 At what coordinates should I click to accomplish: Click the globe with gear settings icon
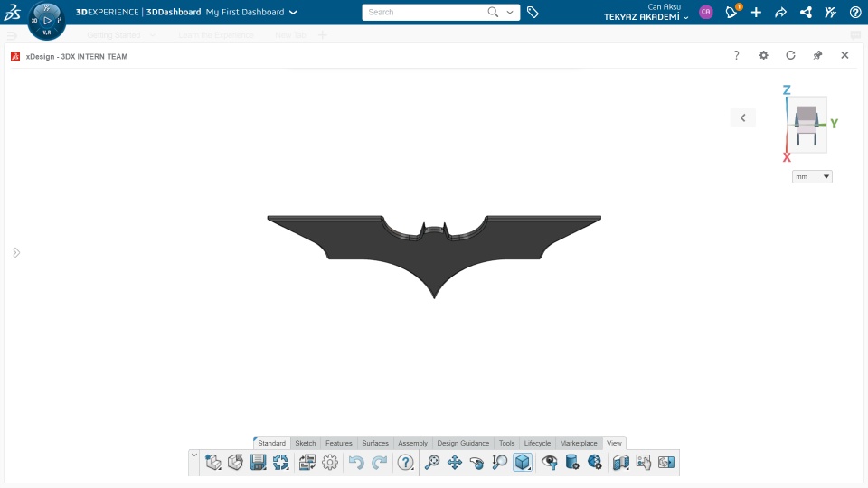[595, 462]
